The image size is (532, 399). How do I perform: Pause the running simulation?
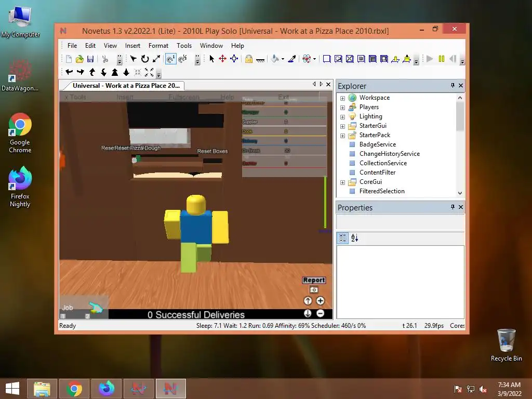point(442,59)
